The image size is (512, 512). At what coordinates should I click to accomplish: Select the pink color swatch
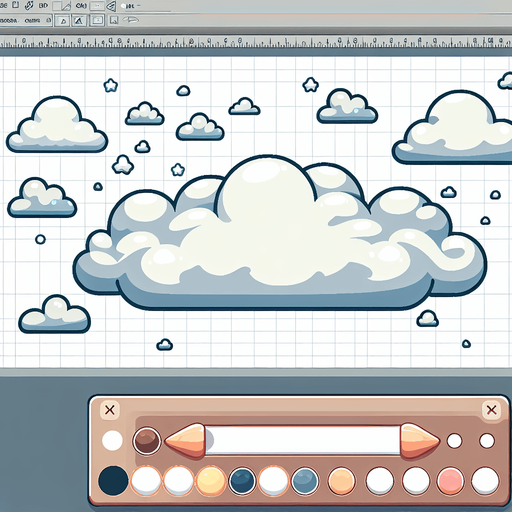pos(450,480)
